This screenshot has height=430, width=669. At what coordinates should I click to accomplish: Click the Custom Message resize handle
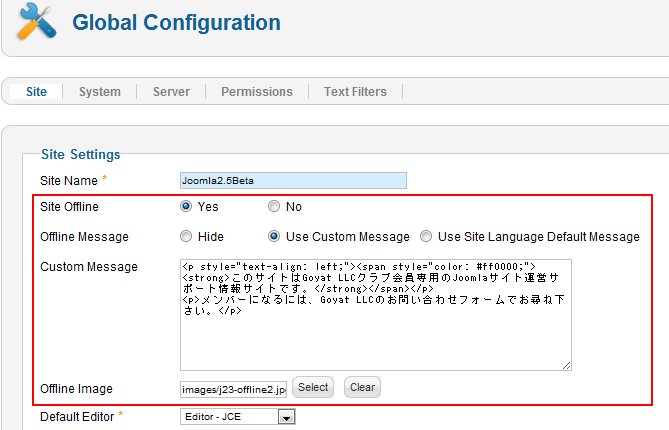[x=567, y=366]
